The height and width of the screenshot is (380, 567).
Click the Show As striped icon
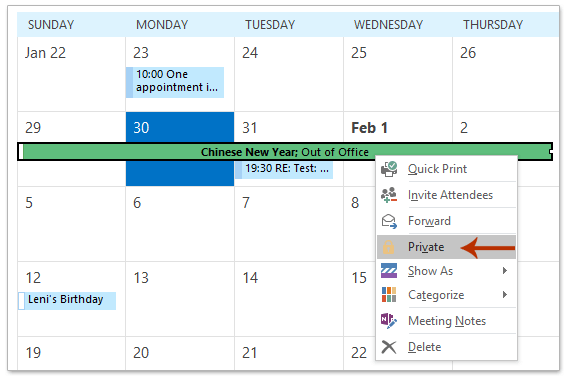coord(389,271)
